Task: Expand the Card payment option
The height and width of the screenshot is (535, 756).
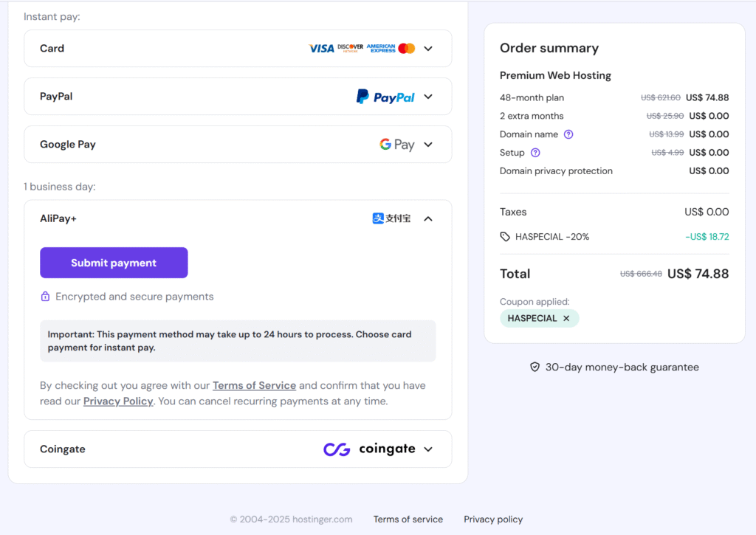Action: point(428,49)
